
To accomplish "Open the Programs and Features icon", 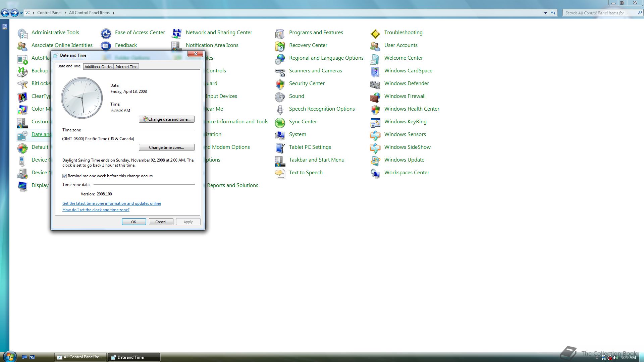I will pyautogui.click(x=280, y=33).
